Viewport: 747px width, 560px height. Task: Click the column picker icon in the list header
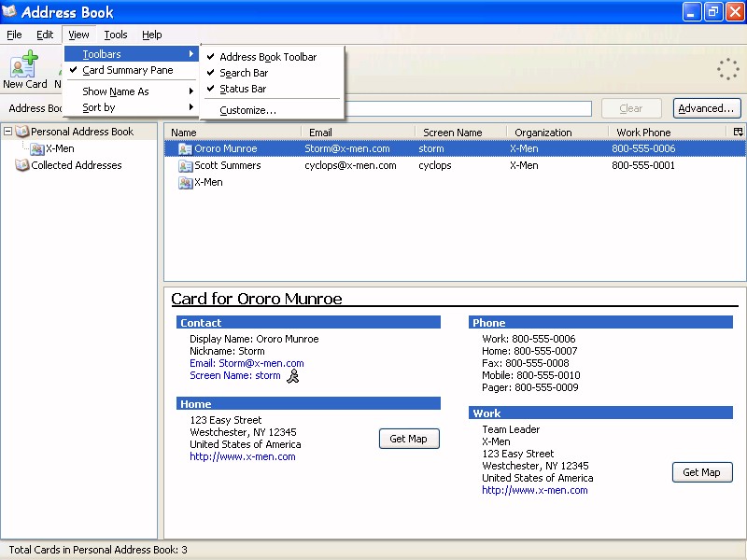pyautogui.click(x=738, y=132)
